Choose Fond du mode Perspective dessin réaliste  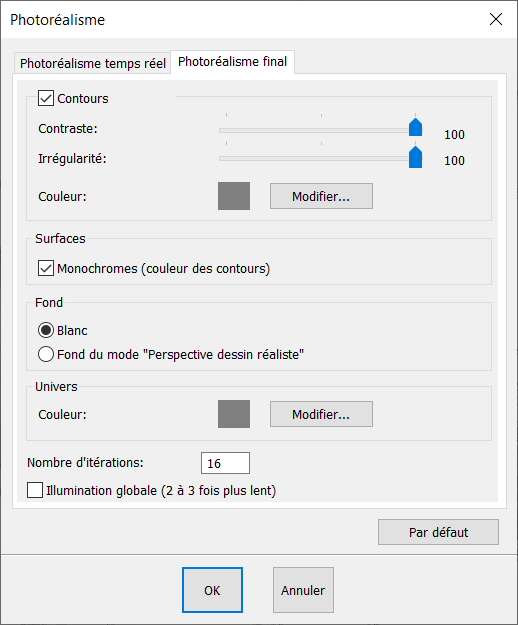click(x=46, y=354)
